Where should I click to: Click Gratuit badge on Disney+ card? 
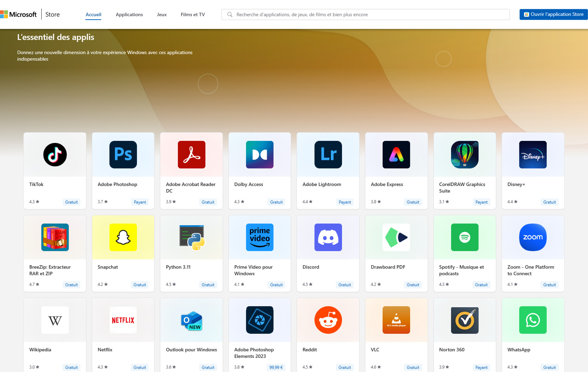549,202
